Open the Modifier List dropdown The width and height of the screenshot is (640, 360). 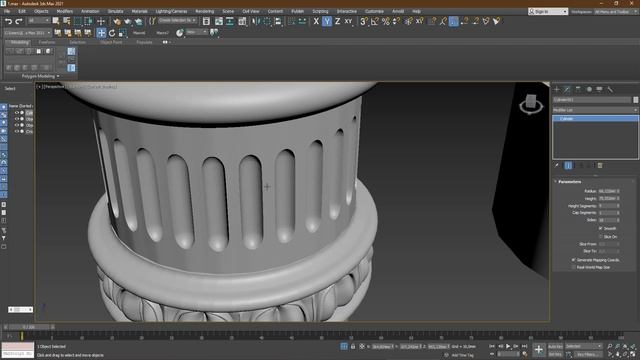[x=595, y=110]
